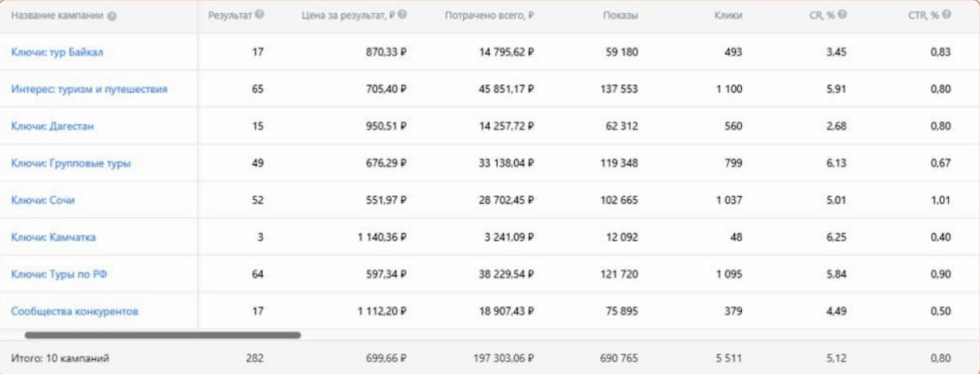The image size is (980, 374).
Task: Click the help icon next to Название кампании
Action: coord(112,16)
